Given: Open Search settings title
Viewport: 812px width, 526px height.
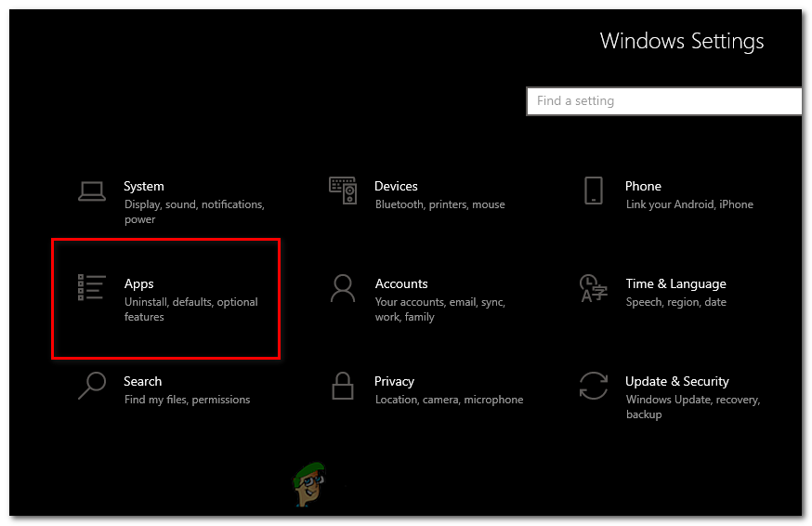Looking at the screenshot, I should [142, 381].
